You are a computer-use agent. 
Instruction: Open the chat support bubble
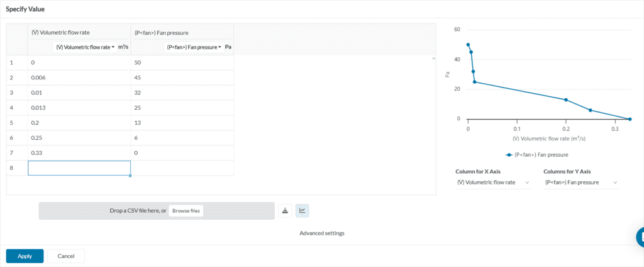[x=640, y=237]
